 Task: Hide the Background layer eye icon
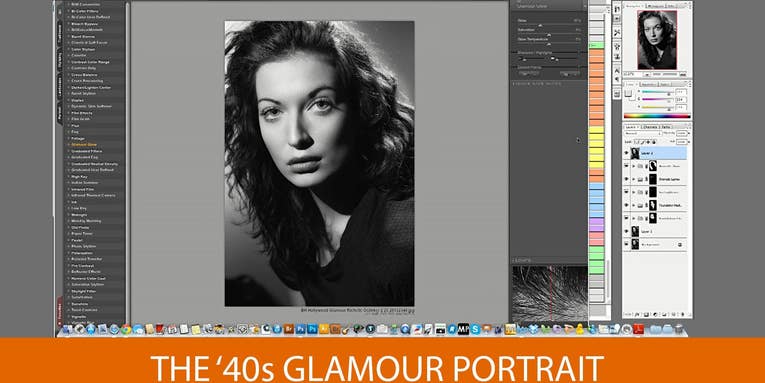[626, 244]
